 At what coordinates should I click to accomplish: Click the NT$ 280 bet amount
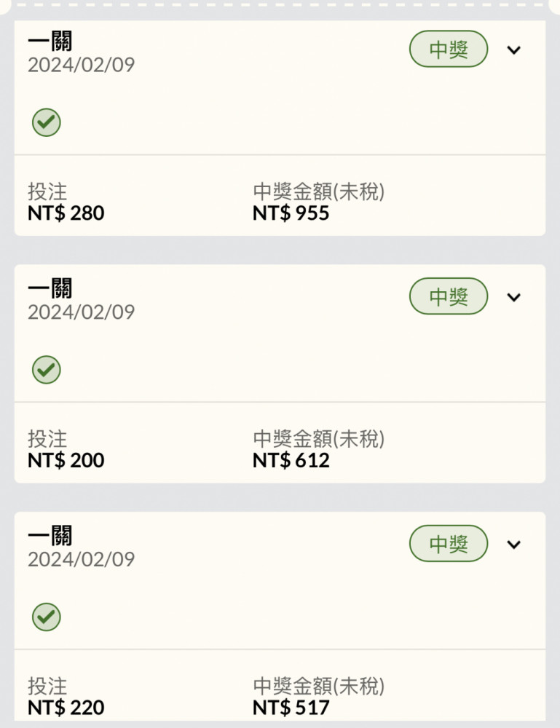point(66,213)
